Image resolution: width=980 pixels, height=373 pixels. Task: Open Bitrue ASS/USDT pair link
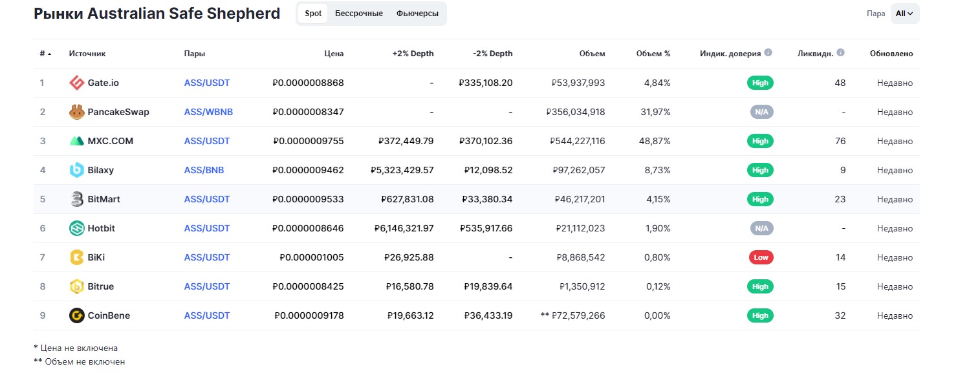pos(207,286)
